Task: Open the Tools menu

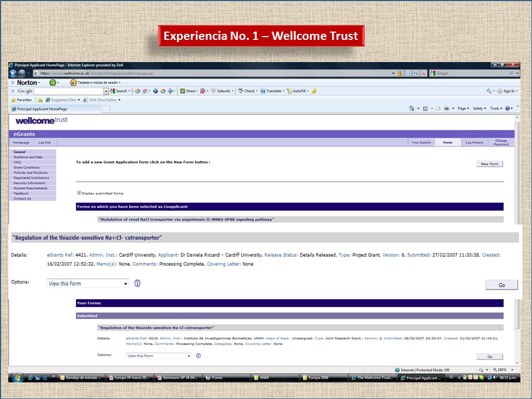Action: click(496, 109)
